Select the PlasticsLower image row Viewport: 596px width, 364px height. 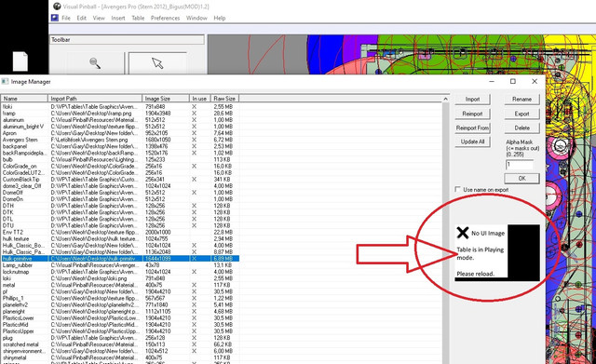point(120,318)
